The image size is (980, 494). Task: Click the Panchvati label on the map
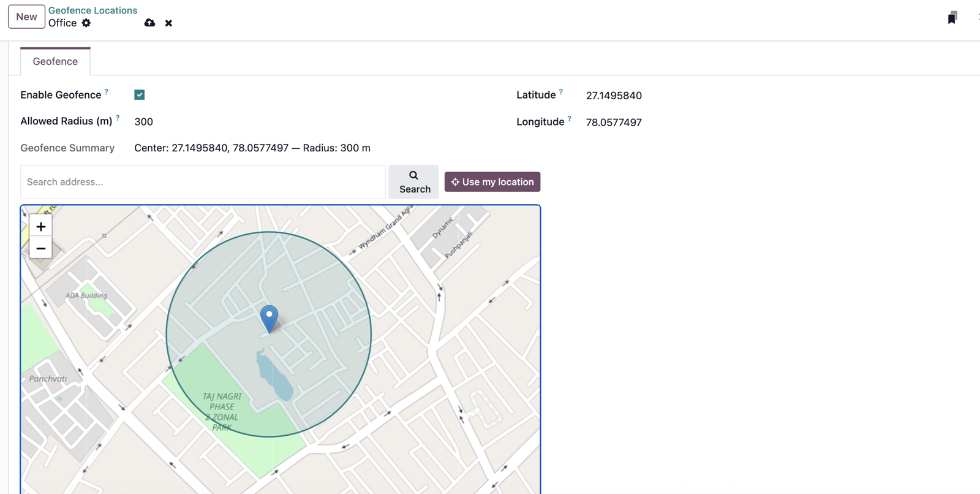tap(48, 379)
